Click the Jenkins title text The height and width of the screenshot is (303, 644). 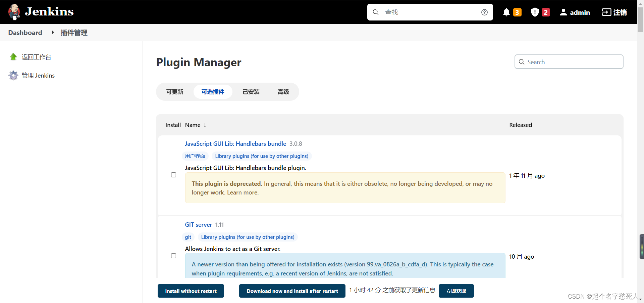click(49, 12)
